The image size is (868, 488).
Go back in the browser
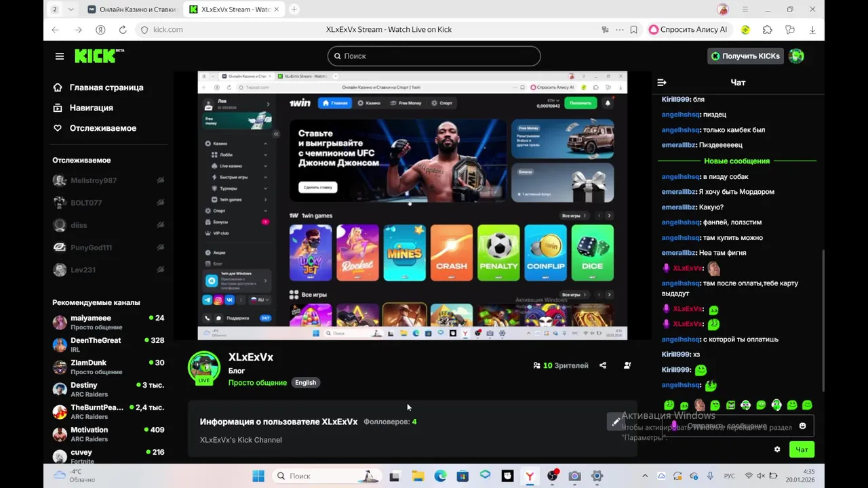pos(56,30)
